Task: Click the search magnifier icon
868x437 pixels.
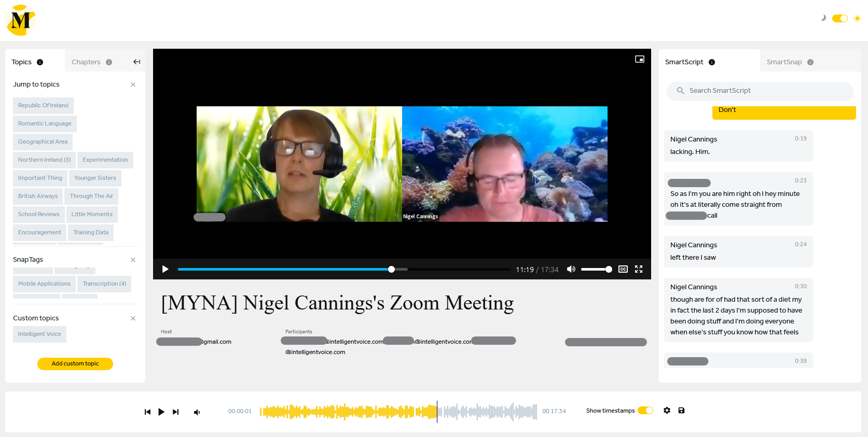Action: click(x=680, y=91)
